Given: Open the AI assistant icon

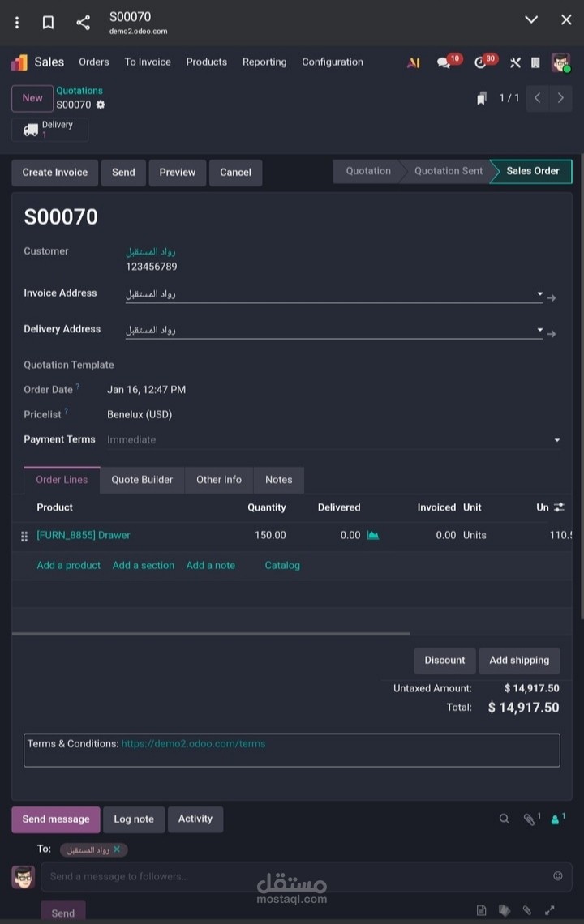Looking at the screenshot, I should (x=414, y=62).
